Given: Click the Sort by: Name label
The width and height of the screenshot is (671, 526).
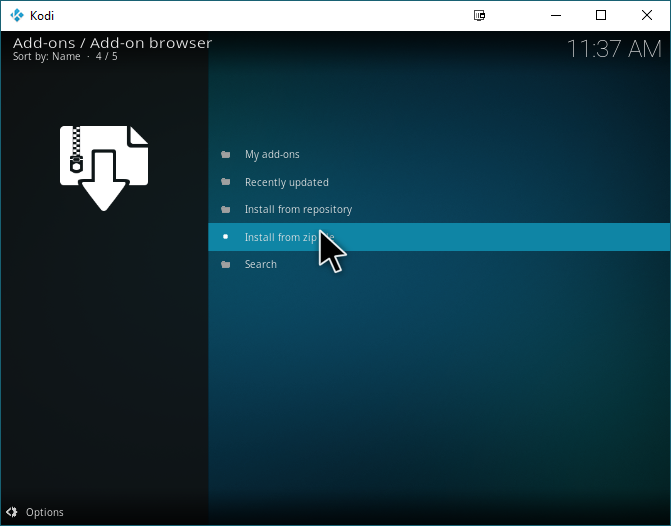Looking at the screenshot, I should (47, 56).
